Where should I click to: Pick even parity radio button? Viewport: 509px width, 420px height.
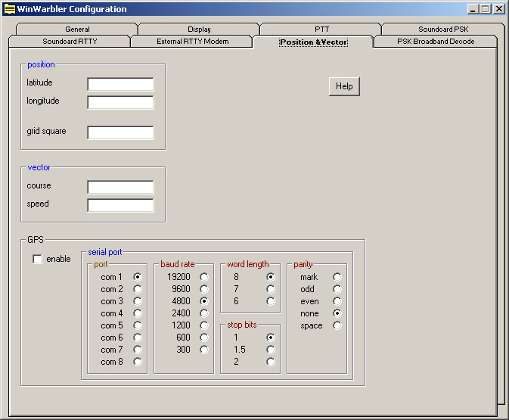pyautogui.click(x=337, y=301)
